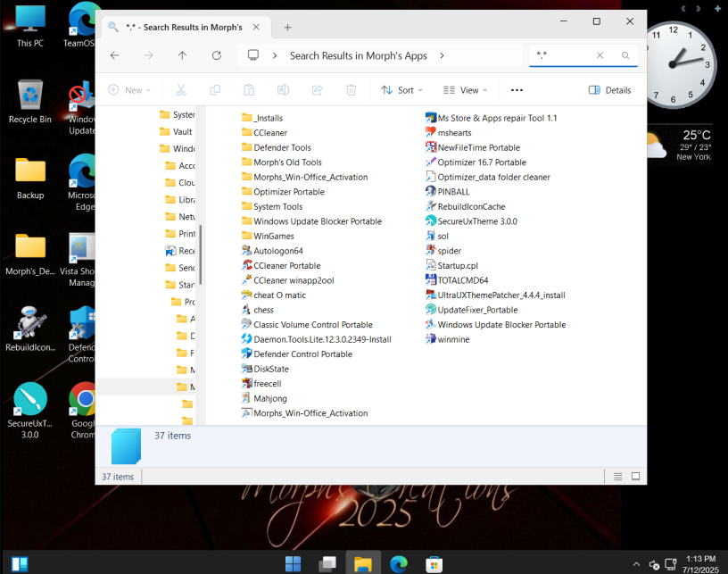Expand chevron before Search Results breadcrumb
Image resolution: width=728 pixels, height=574 pixels.
[275, 55]
